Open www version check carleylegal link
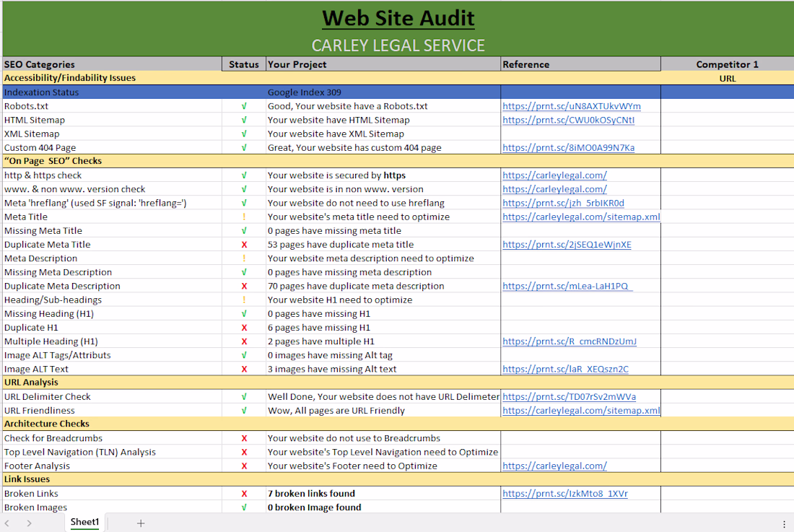This screenshot has height=532, width=794. tap(554, 189)
